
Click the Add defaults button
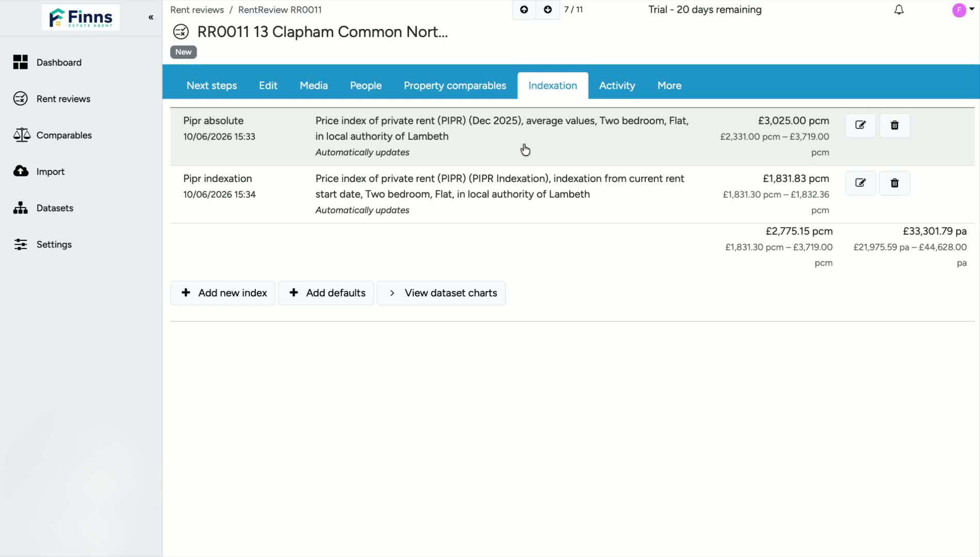(x=326, y=293)
